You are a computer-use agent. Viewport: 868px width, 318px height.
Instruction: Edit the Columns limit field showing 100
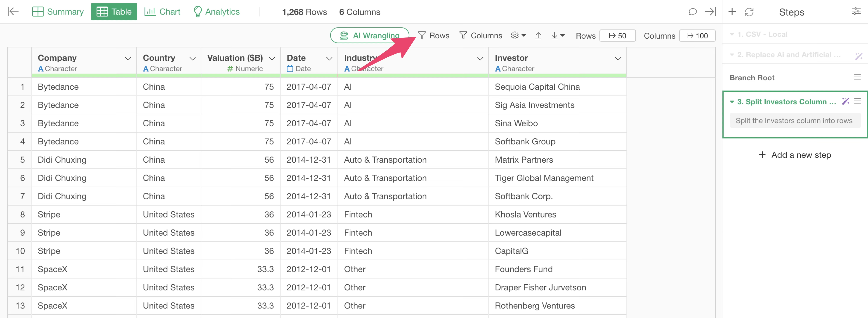[697, 35]
